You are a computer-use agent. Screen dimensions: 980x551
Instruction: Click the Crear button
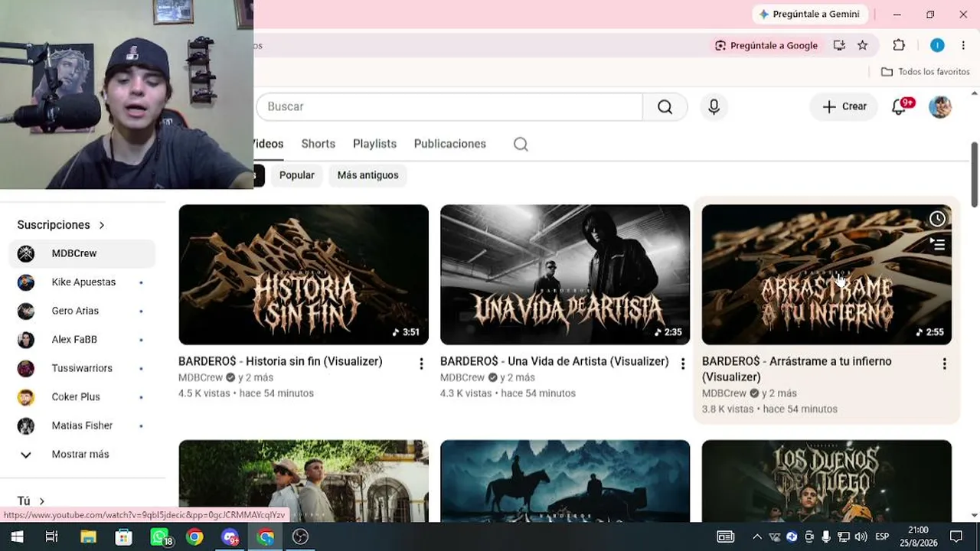pyautogui.click(x=844, y=107)
